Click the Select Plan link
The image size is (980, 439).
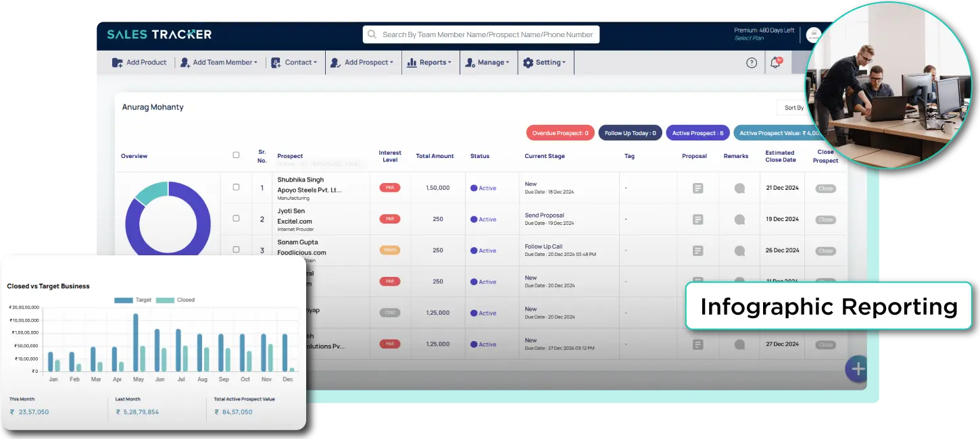[x=749, y=38]
